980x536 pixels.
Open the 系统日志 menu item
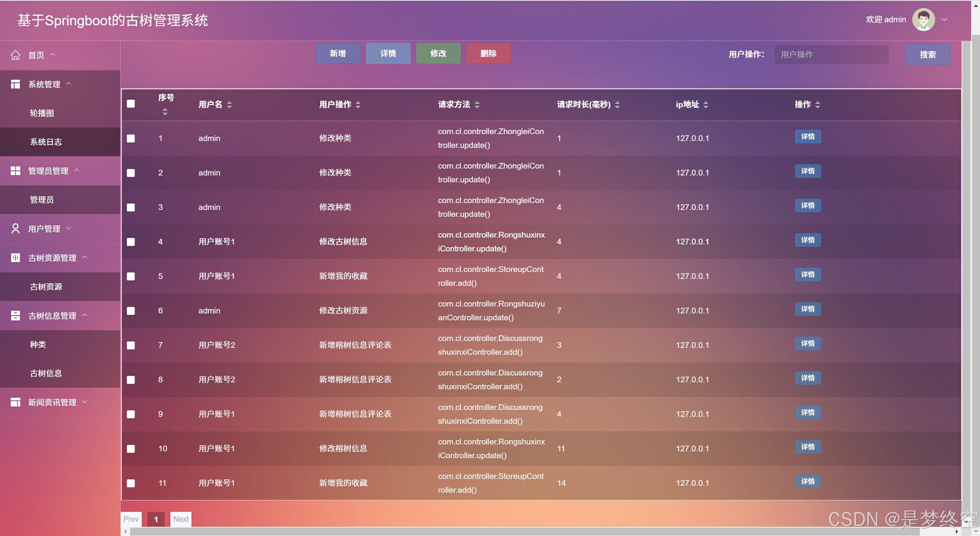tap(60, 142)
